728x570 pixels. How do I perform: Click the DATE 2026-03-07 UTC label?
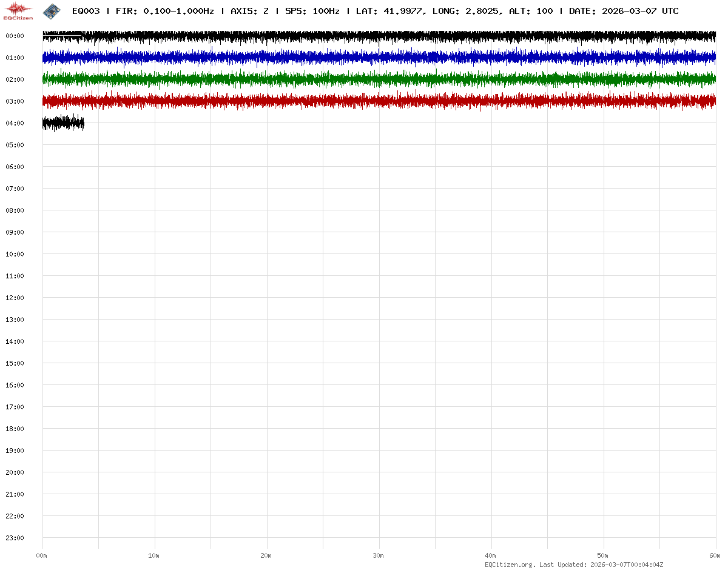(624, 11)
